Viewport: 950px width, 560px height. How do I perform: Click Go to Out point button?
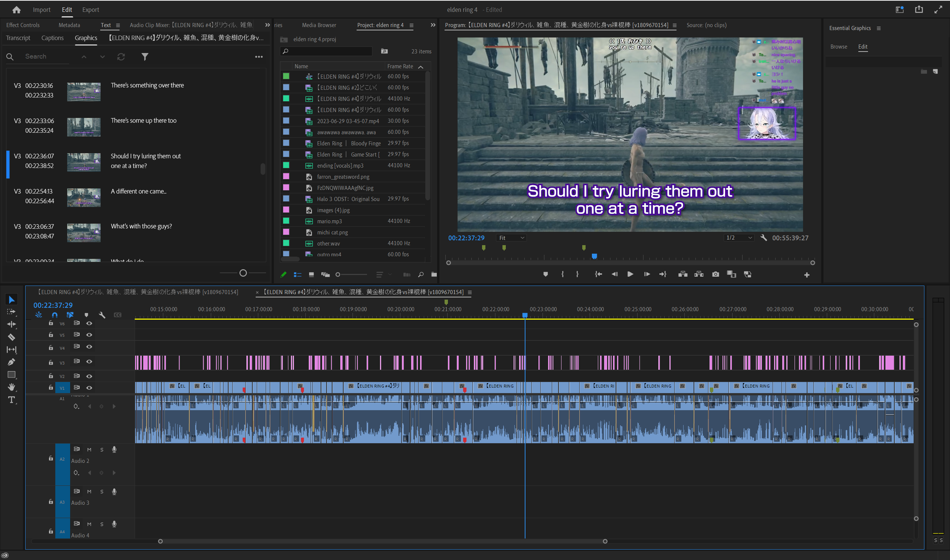[663, 274]
